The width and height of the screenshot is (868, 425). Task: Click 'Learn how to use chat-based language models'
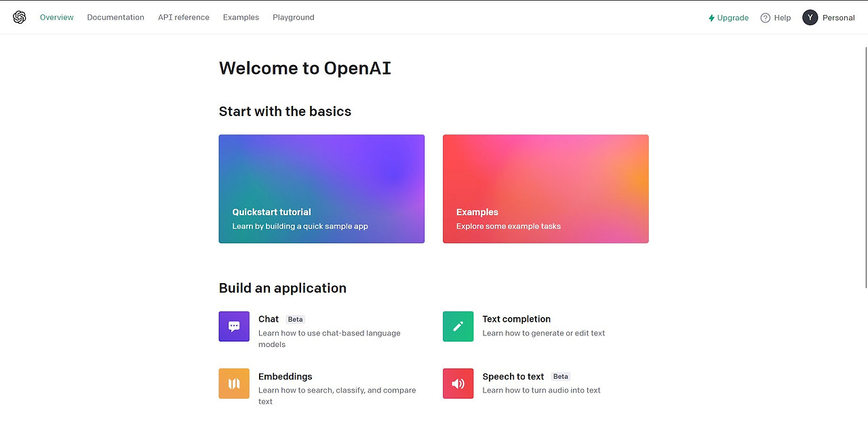[330, 339]
